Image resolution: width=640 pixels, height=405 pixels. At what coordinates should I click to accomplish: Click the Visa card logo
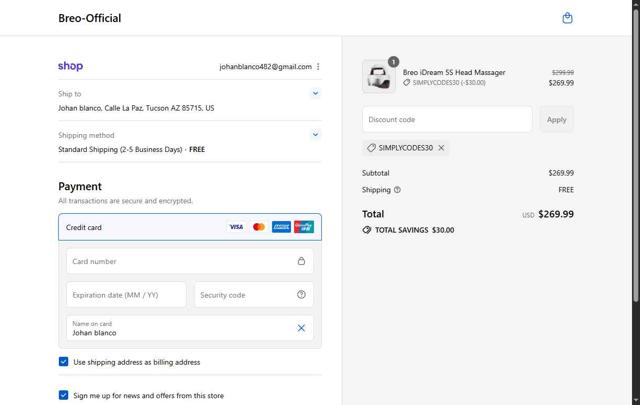coord(236,227)
